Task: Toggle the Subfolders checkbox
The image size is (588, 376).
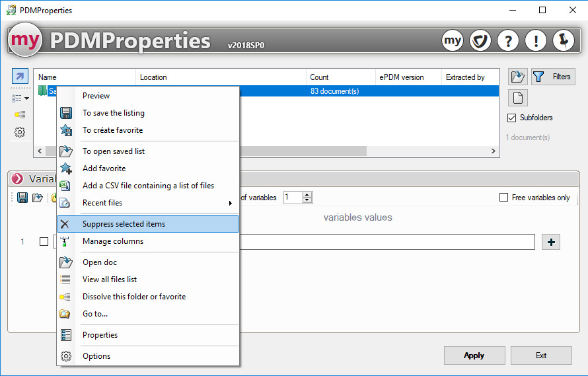Action: (511, 118)
